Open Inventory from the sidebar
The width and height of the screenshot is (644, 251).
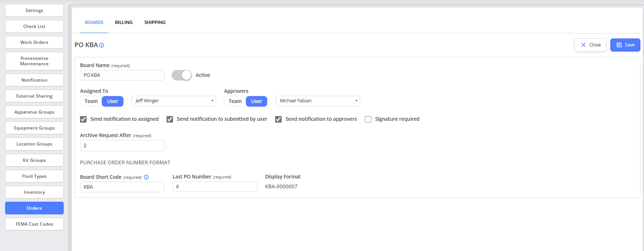point(34,192)
